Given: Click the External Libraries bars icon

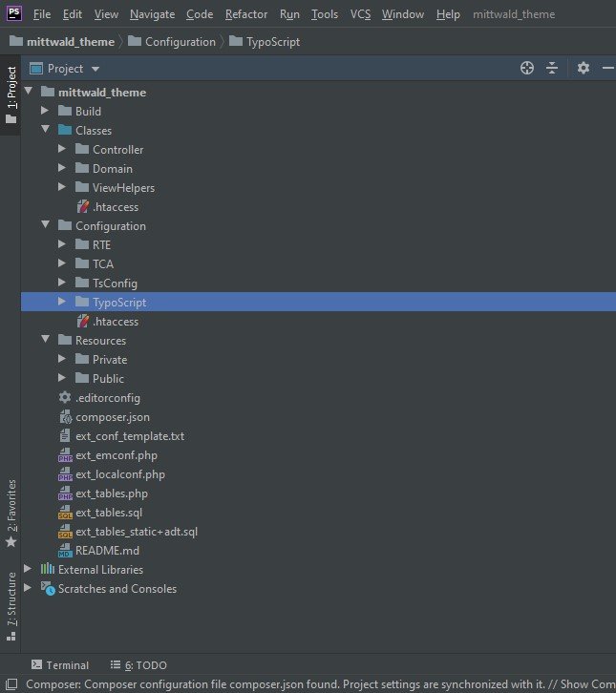Looking at the screenshot, I should coord(48,569).
